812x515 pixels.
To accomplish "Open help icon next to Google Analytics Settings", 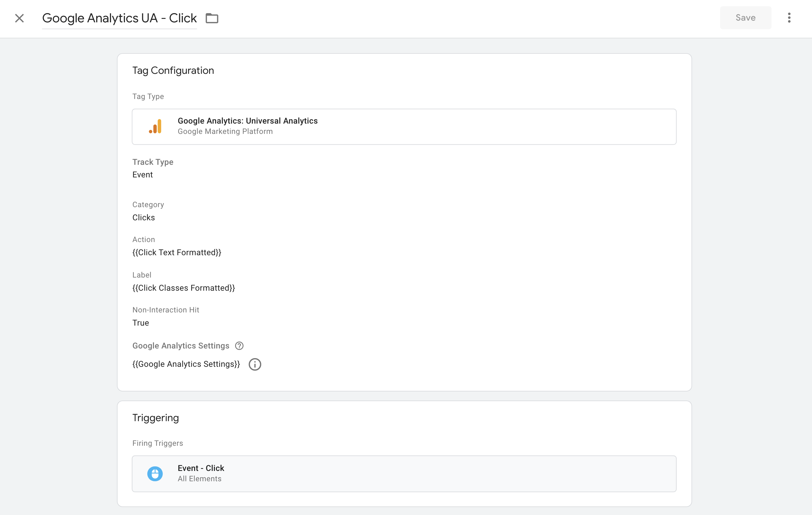I will point(239,346).
